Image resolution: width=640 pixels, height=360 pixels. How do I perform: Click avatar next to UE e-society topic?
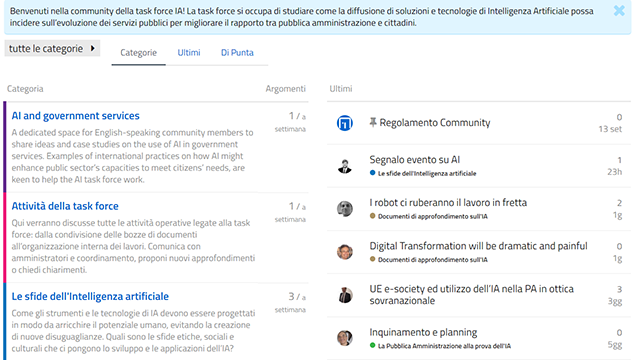344,295
